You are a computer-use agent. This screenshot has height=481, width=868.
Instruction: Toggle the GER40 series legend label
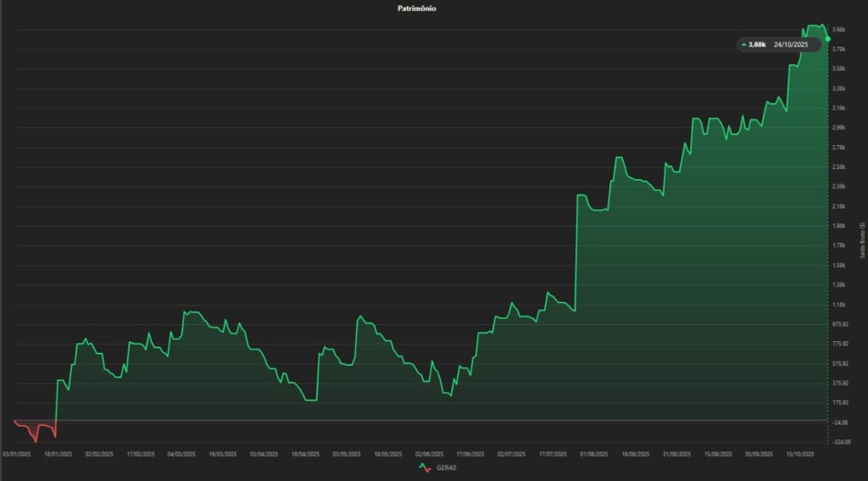443,468
